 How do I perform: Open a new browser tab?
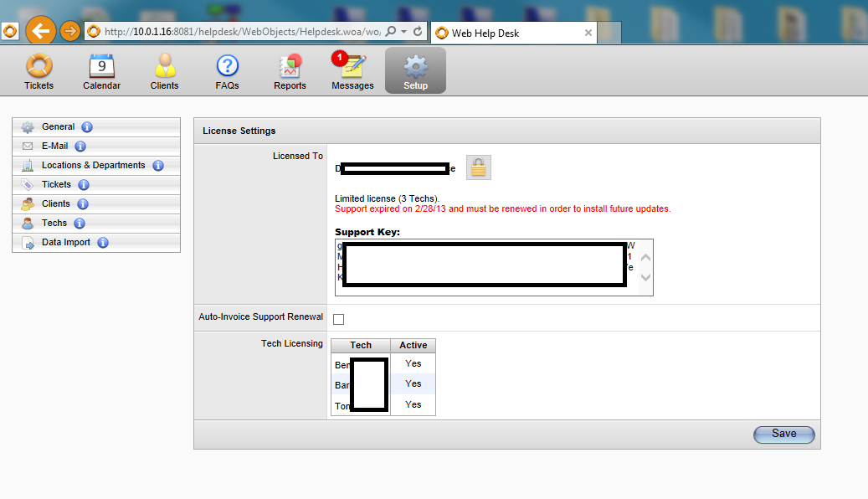(609, 33)
